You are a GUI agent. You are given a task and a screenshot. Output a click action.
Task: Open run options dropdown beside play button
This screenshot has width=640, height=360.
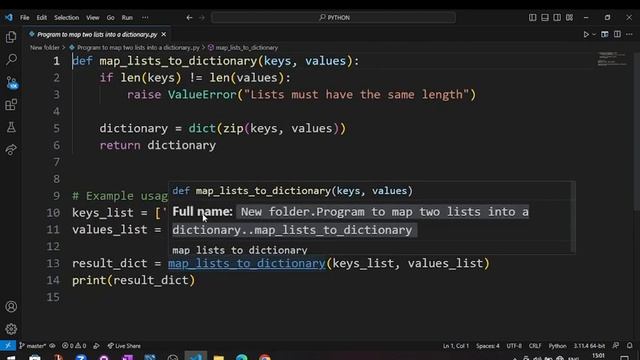pyautogui.click(x=594, y=35)
